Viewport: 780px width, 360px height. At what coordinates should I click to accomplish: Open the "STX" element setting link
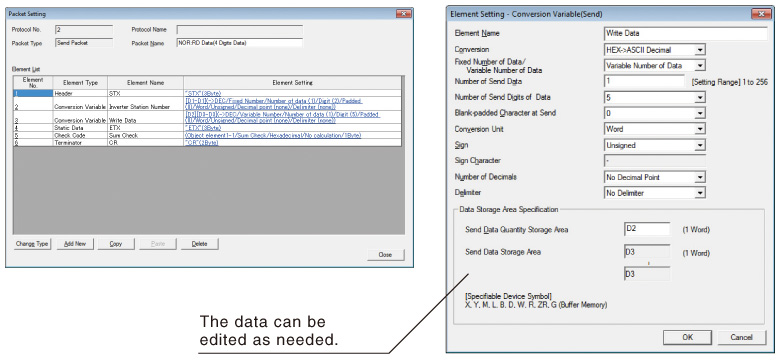point(202,93)
